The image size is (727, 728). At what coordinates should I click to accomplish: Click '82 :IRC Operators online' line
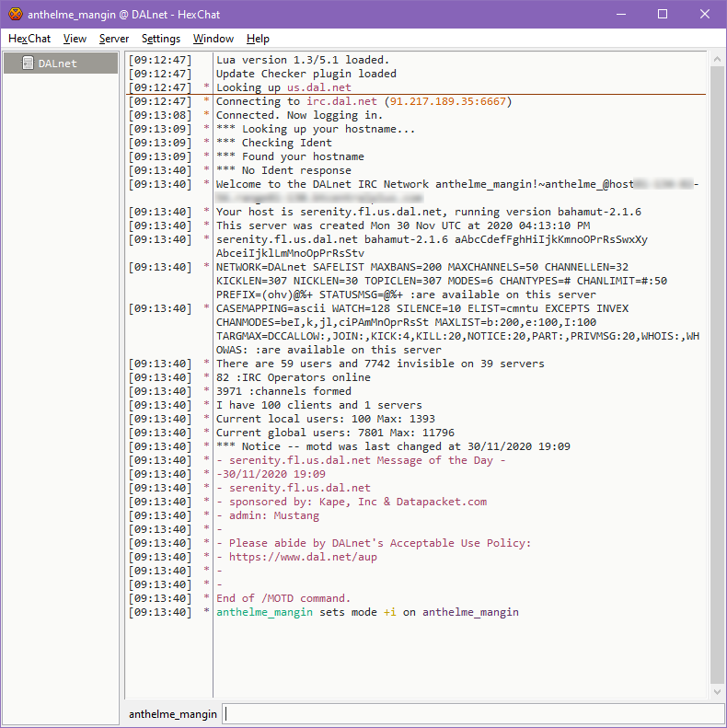pos(294,377)
